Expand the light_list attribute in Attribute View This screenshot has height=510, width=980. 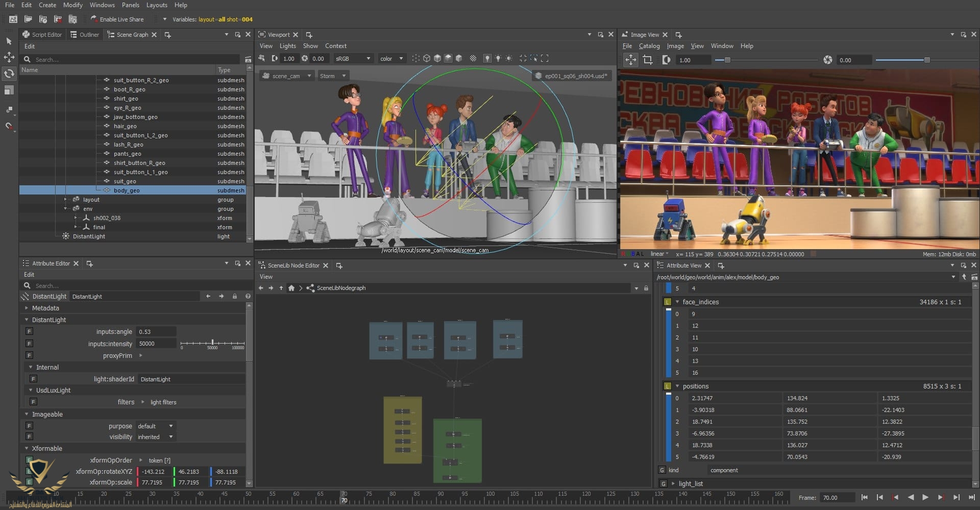pos(673,484)
